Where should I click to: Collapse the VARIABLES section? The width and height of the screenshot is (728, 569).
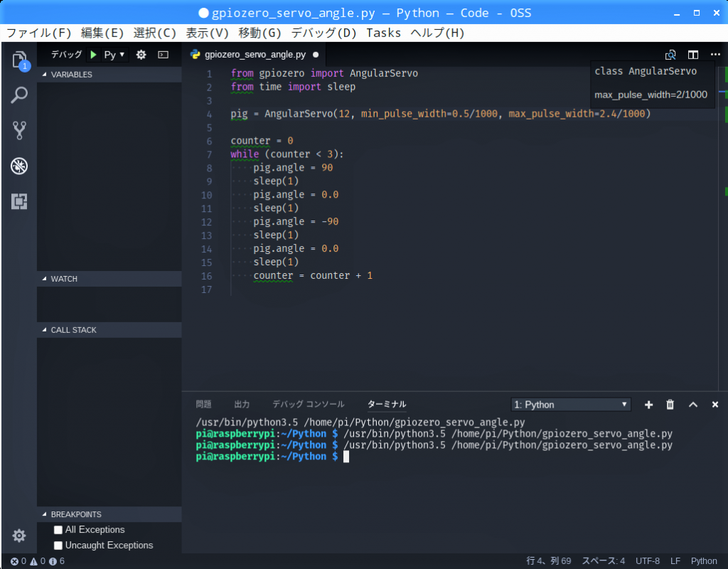pyautogui.click(x=109, y=74)
